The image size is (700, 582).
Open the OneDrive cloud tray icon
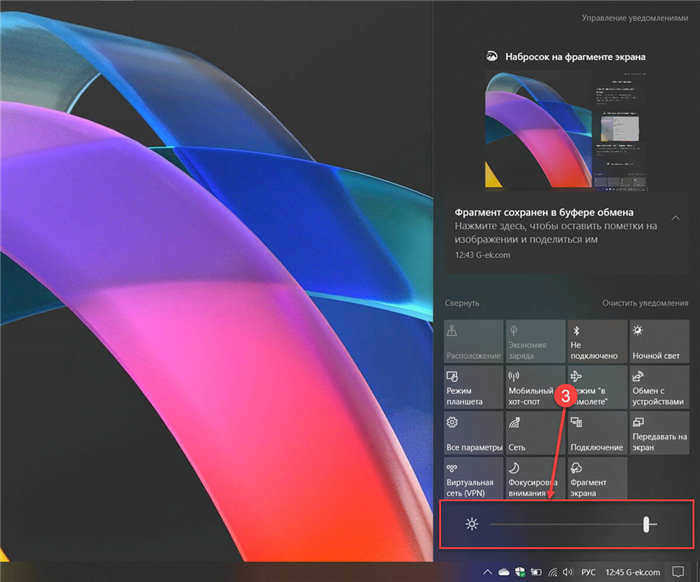coord(504,572)
